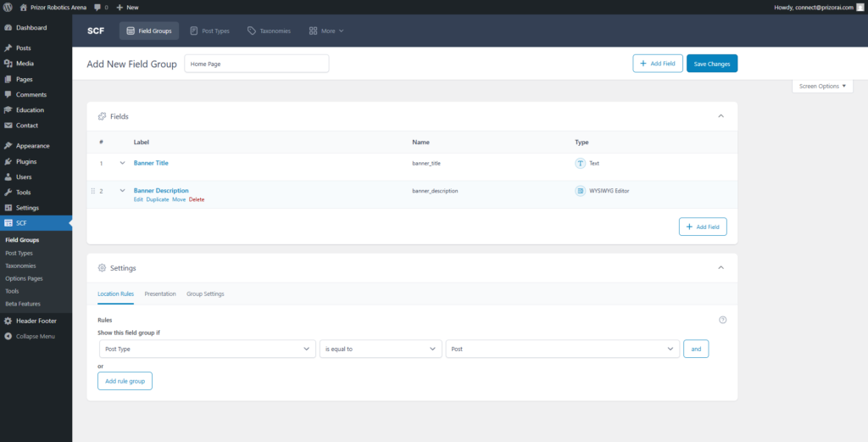
Task: Click the Text field type icon
Action: (x=581, y=163)
